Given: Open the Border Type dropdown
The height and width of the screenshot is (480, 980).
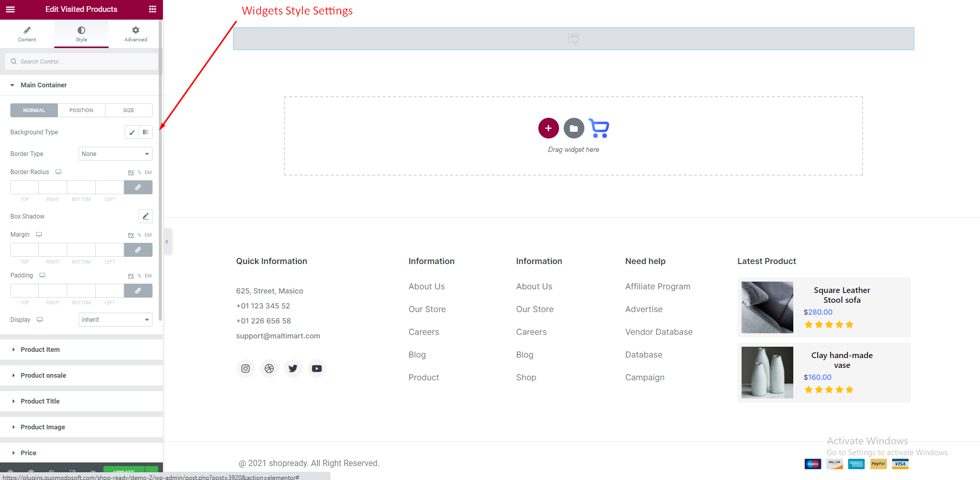Looking at the screenshot, I should (x=115, y=154).
